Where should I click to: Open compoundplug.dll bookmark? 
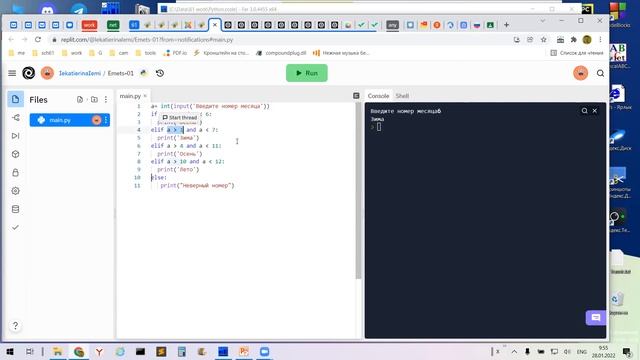pyautogui.click(x=281, y=53)
